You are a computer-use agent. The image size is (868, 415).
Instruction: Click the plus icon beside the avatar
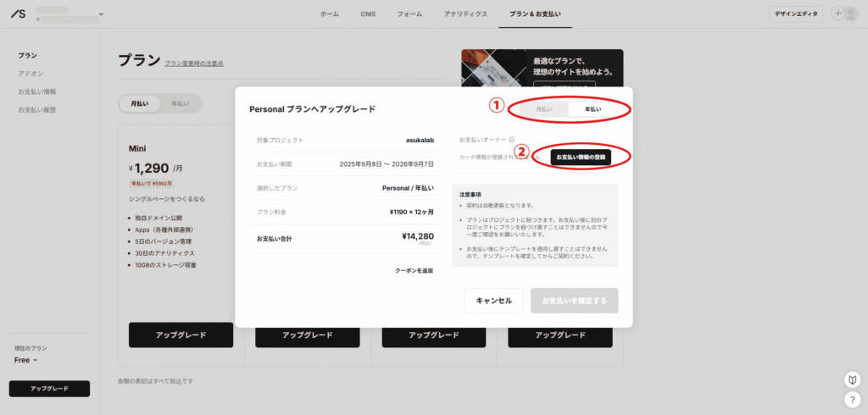pos(839,14)
